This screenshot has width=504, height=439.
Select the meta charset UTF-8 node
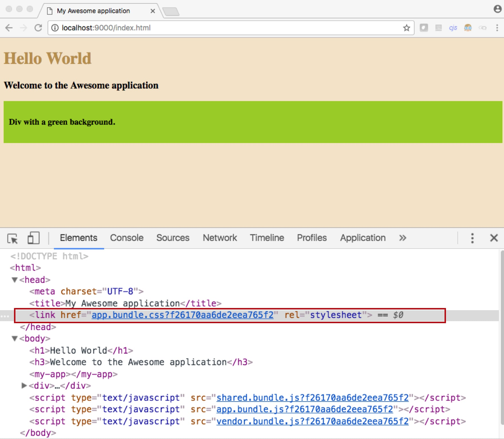click(86, 291)
